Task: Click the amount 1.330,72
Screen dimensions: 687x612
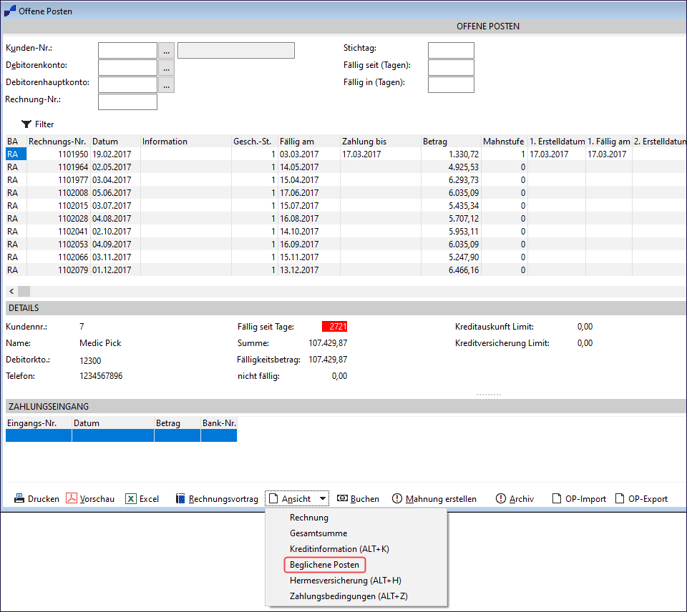Action: (464, 154)
